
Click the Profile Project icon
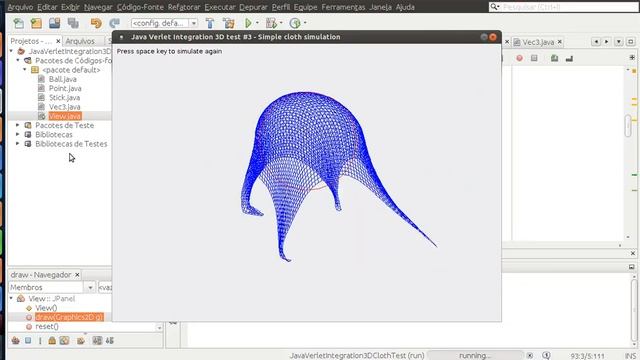tap(295, 23)
